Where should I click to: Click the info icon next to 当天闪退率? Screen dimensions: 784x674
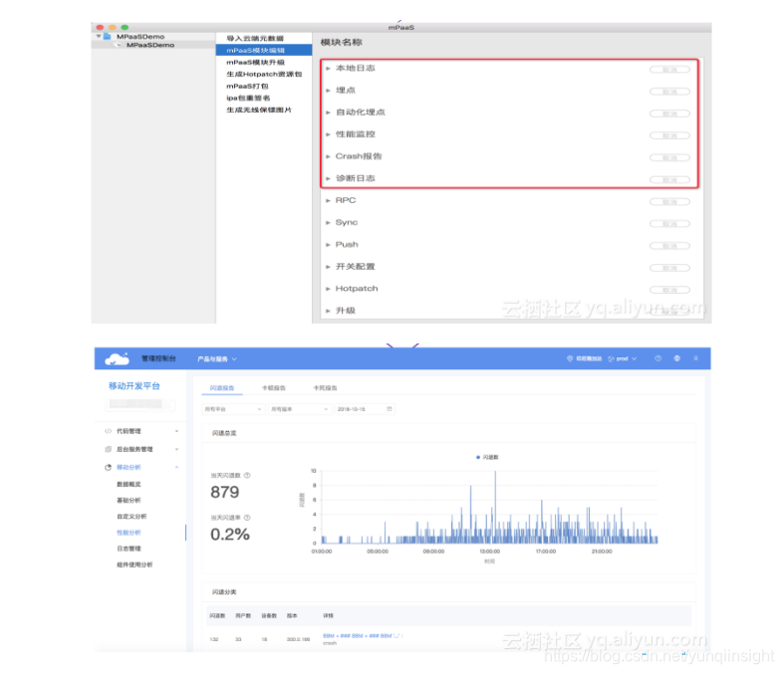coord(247,518)
